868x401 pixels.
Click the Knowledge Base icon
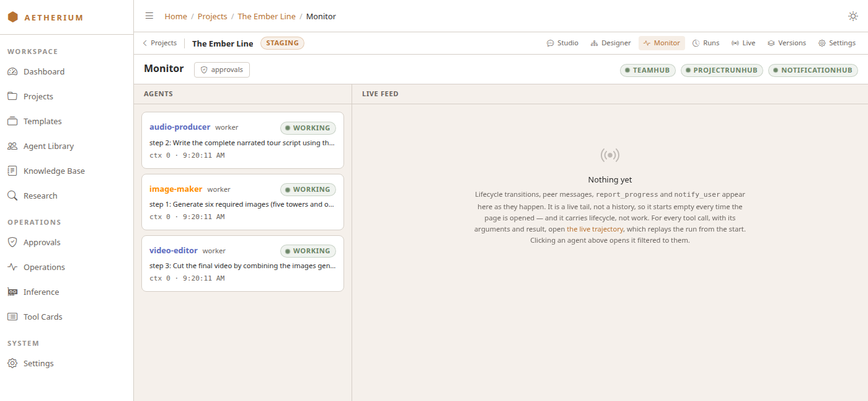pyautogui.click(x=12, y=171)
